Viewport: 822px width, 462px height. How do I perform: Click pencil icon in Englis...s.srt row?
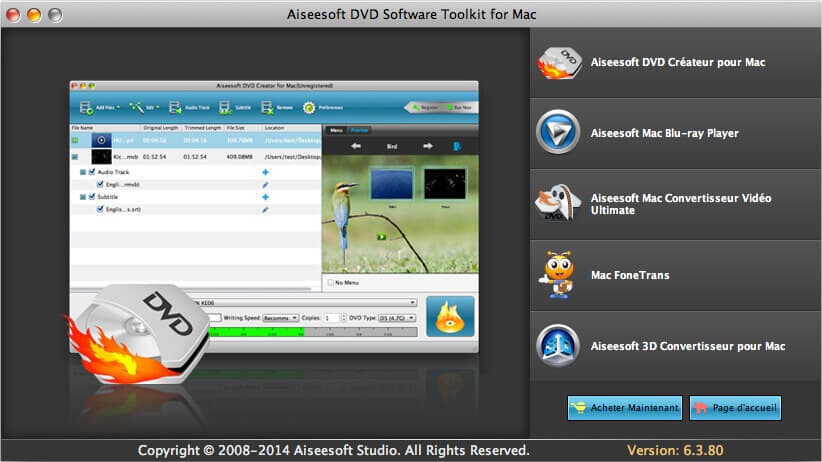point(265,210)
